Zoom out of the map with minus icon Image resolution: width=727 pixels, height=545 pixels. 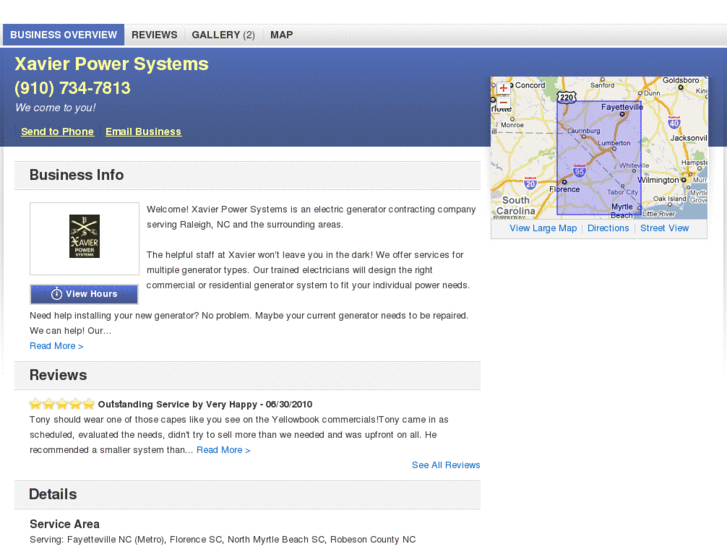tap(503, 103)
